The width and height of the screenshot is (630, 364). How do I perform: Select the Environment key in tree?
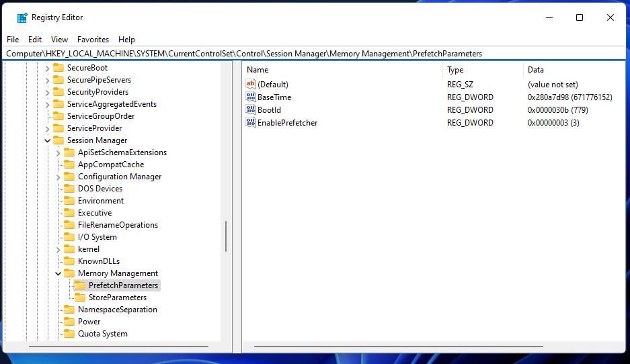pyautogui.click(x=101, y=201)
